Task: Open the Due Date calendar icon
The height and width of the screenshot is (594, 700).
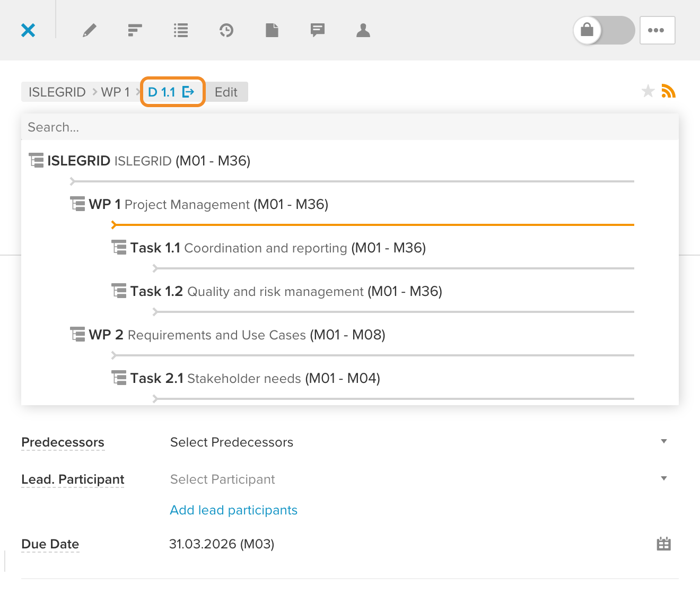Action: [x=664, y=544]
